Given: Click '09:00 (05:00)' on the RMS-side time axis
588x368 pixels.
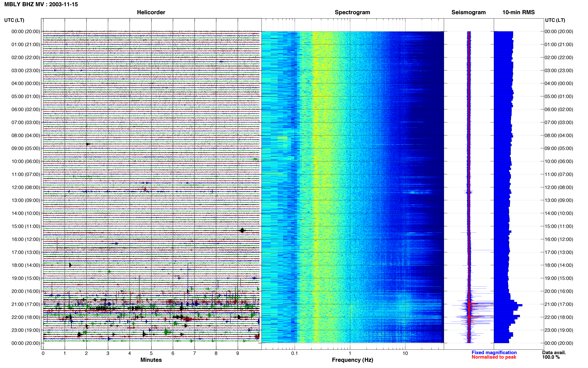Looking at the screenshot, I should point(559,148).
